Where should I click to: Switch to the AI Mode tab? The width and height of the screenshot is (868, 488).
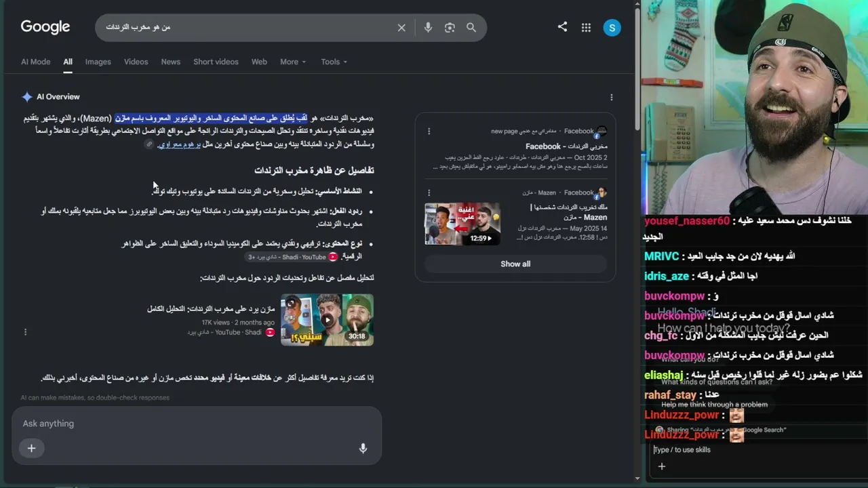[35, 62]
